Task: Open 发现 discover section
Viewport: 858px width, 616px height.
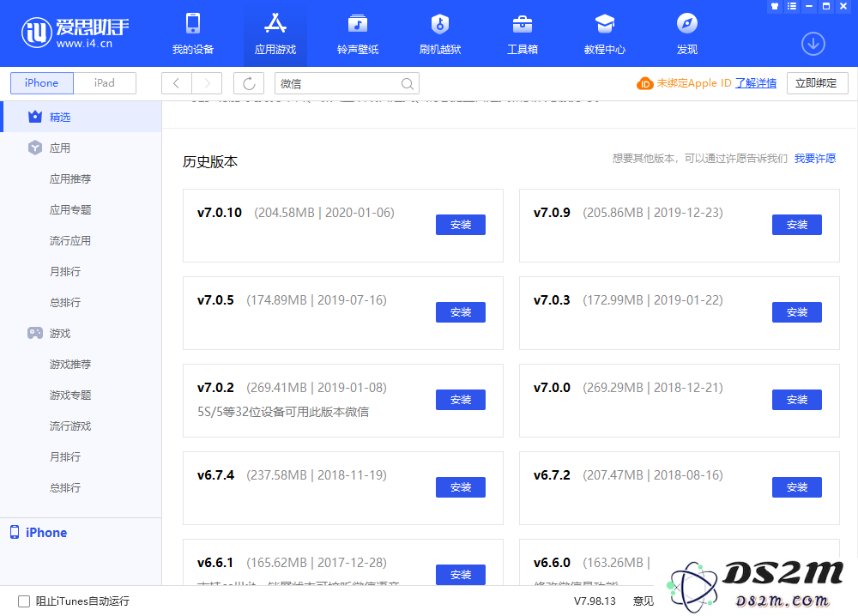Action: coord(687,33)
